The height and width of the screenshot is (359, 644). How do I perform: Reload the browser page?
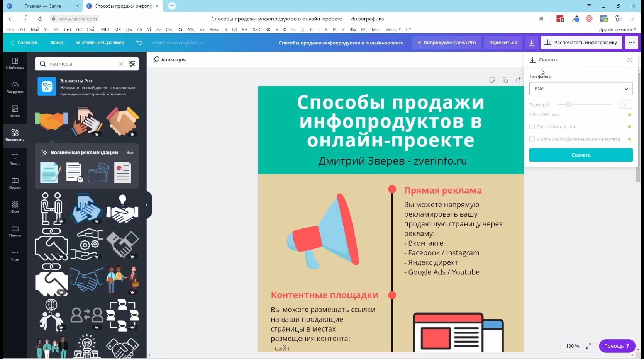pyautogui.click(x=40, y=19)
